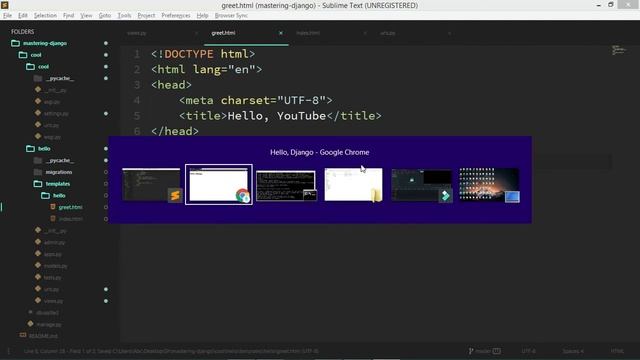Click the "<head>" opening tag line
The width and height of the screenshot is (640, 360).
(171, 85)
